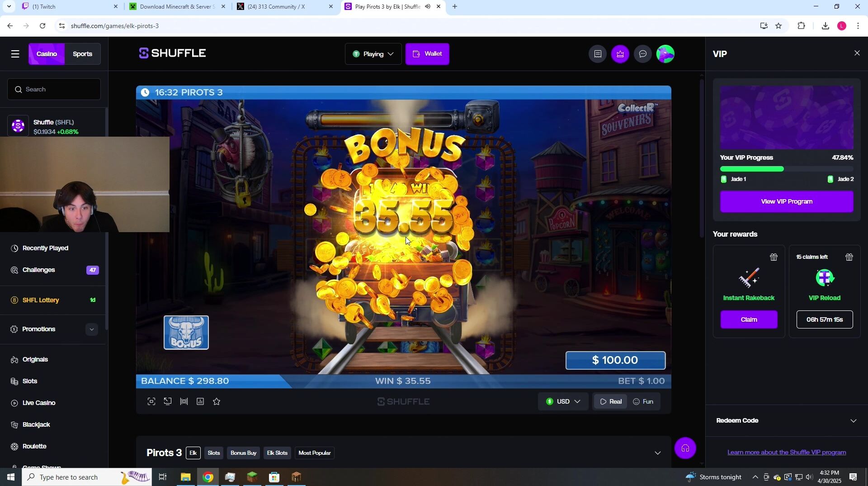Click View VIP Program button
The height and width of the screenshot is (486, 868).
pos(787,202)
